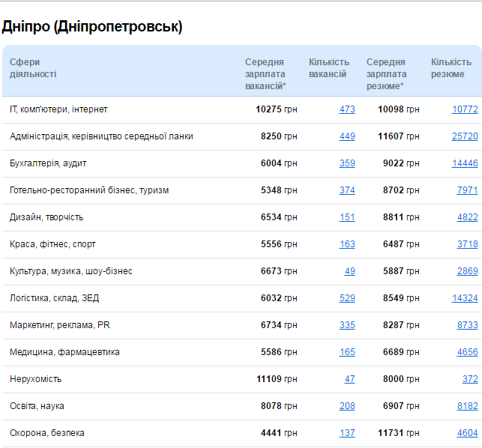
Task: Click the '10275 грн' vacancy salary for IT
Action: coord(277,109)
